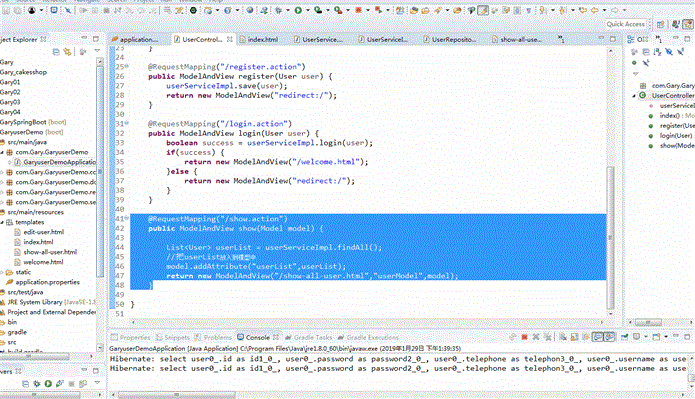Click the Open Type folder icon

414,10
